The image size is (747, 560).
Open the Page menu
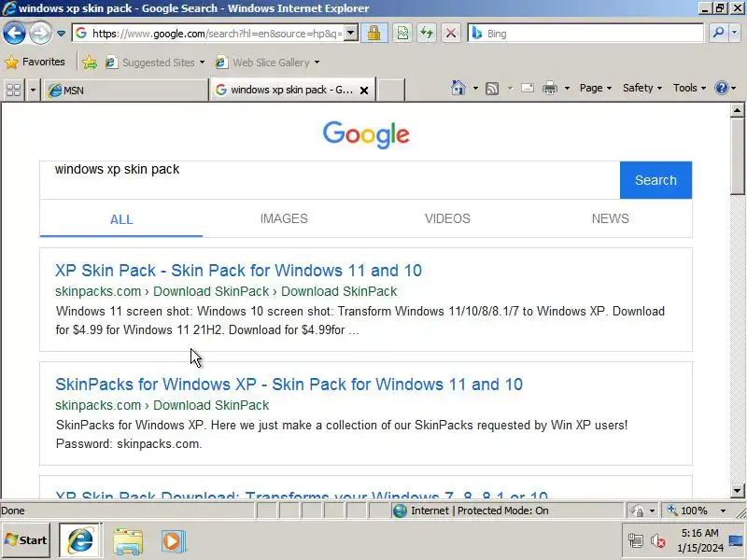tap(596, 88)
